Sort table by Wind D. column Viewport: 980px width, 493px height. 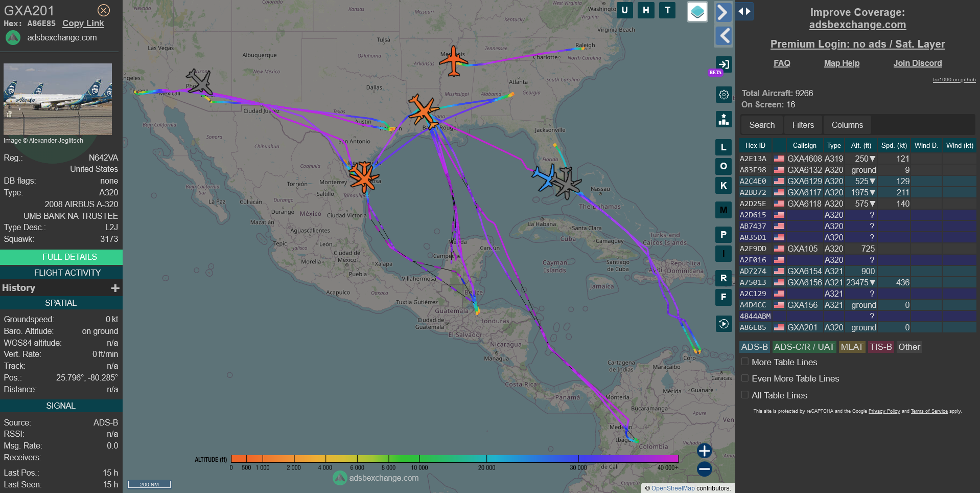pos(926,146)
